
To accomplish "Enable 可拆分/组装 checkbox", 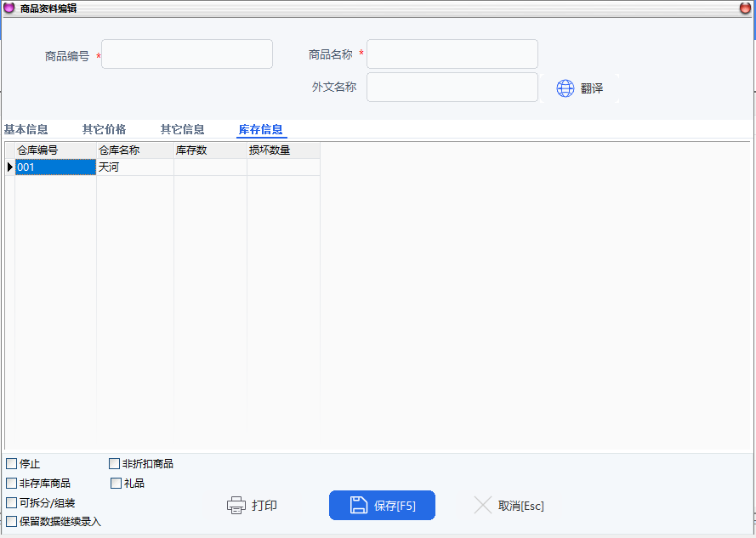I will [x=12, y=503].
